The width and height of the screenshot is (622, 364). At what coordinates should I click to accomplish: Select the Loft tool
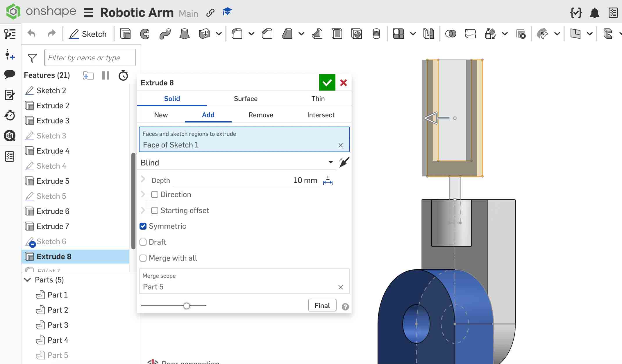tap(184, 34)
